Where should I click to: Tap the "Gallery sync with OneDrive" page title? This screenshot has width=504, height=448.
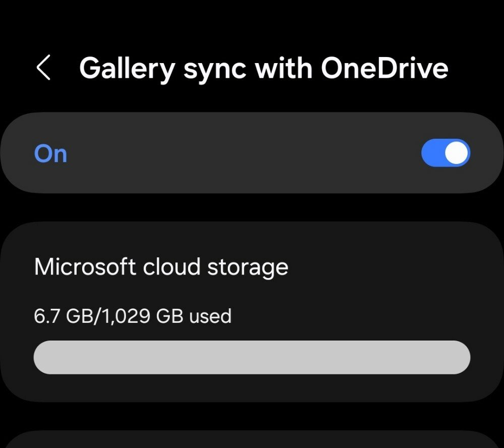click(x=264, y=69)
